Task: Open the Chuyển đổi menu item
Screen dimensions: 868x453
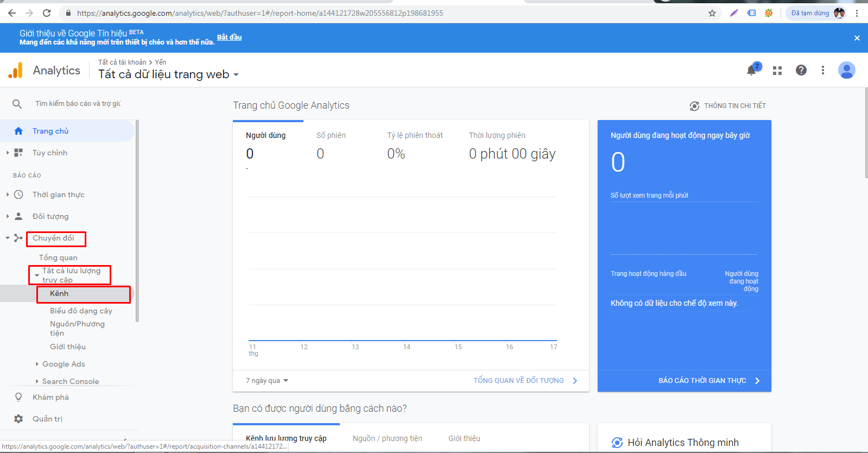Action: 53,238
